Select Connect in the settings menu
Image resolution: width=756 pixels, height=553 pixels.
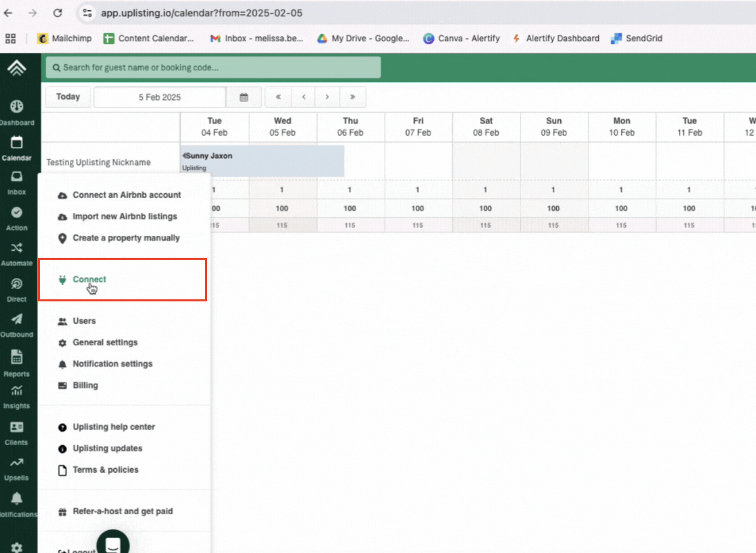89,280
